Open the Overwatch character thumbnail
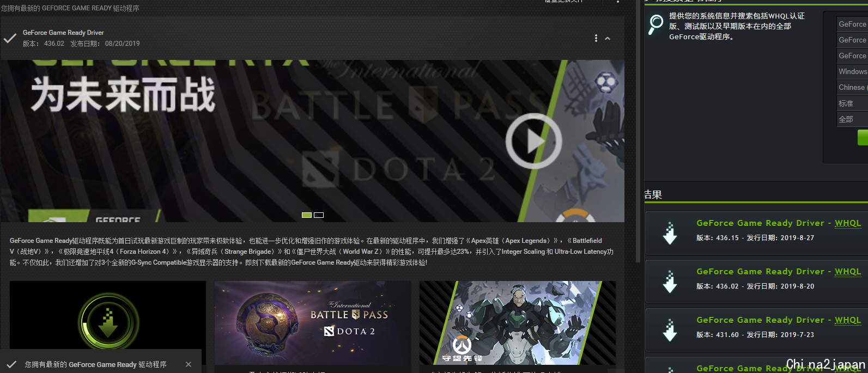Image resolution: width=868 pixels, height=373 pixels. (x=518, y=323)
